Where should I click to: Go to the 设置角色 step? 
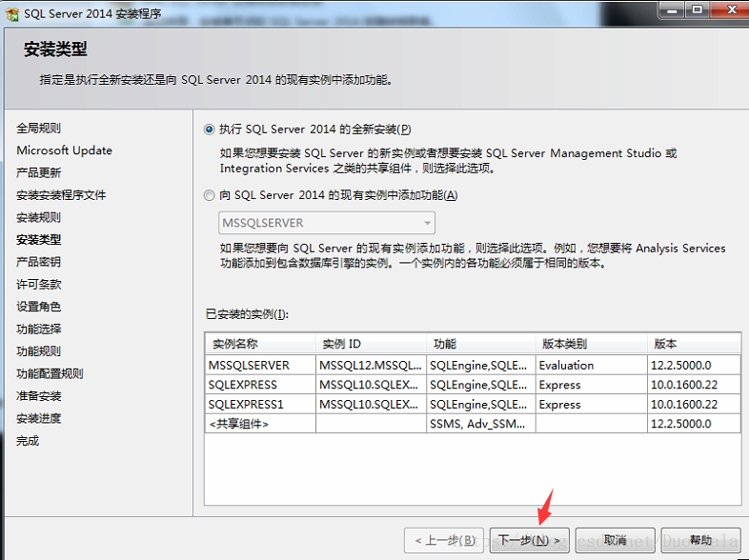point(39,307)
